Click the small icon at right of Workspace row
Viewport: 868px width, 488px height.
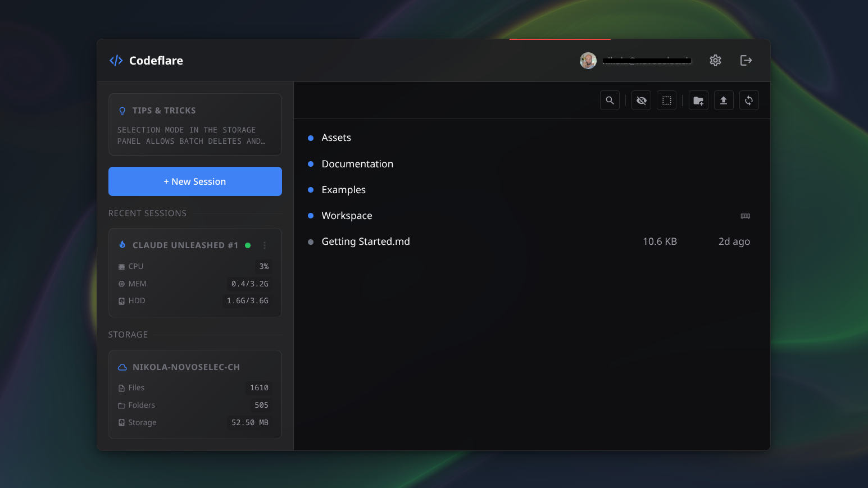(746, 216)
